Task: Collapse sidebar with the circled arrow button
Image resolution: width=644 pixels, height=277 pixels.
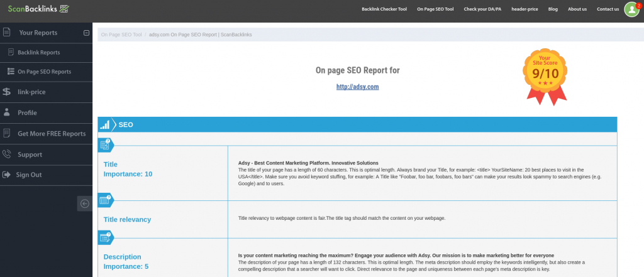Action: point(85,204)
